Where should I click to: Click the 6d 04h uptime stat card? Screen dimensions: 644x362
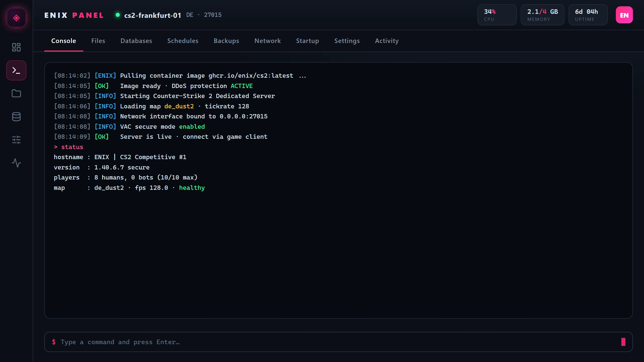(588, 15)
